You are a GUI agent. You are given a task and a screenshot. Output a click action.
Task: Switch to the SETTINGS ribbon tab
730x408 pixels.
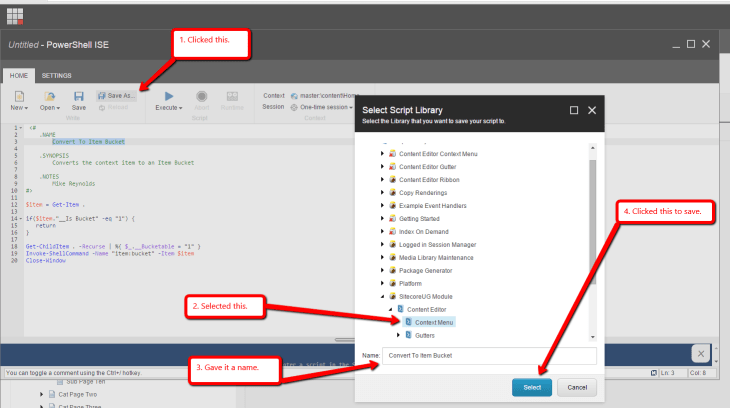[56, 75]
